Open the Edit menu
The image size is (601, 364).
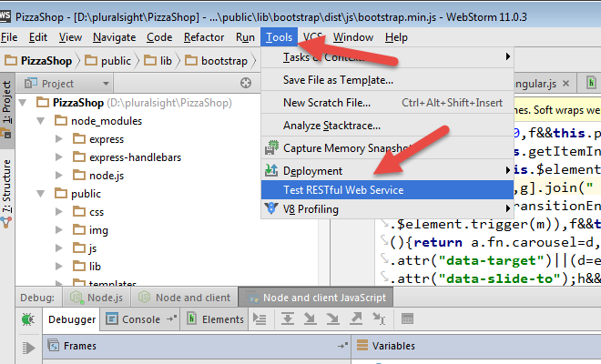click(38, 37)
